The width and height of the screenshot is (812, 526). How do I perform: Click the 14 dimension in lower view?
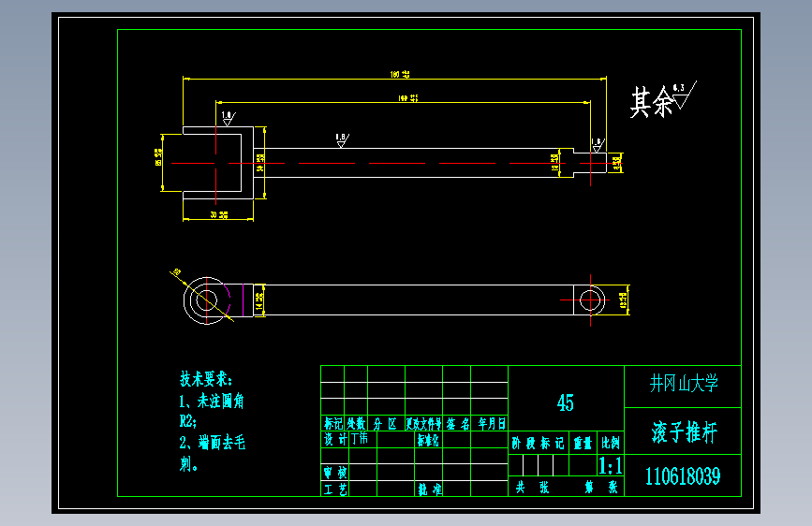click(260, 300)
